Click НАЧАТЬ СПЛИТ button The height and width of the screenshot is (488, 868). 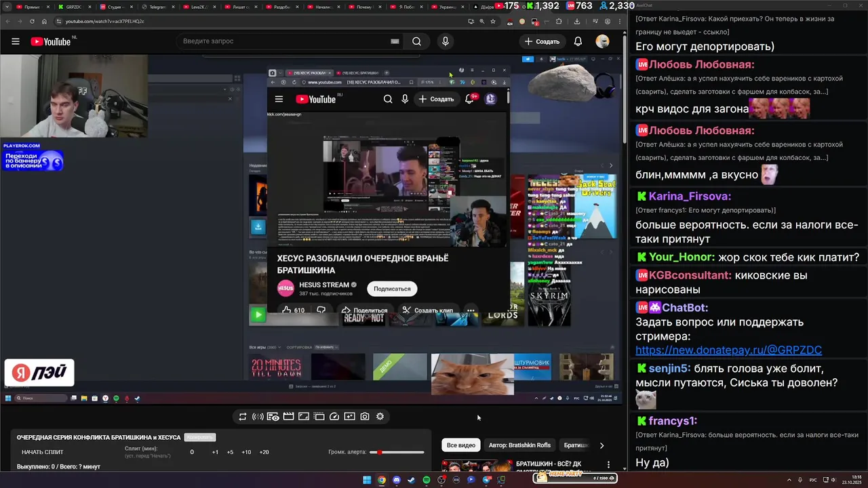(43, 452)
